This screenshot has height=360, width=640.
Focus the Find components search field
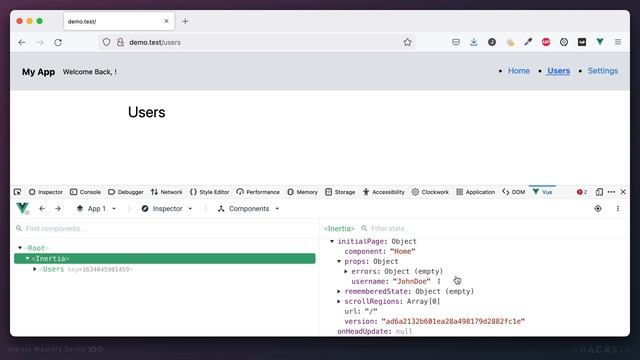coord(165,229)
